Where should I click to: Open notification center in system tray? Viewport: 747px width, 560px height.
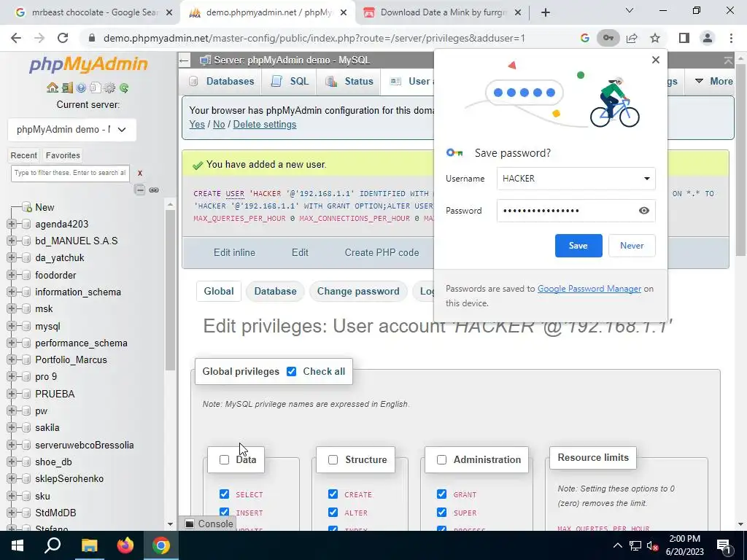[x=724, y=545]
